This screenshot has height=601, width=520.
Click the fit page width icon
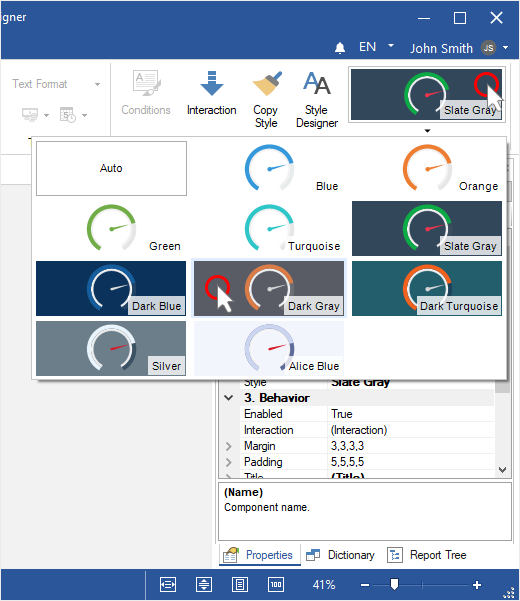pyautogui.click(x=168, y=585)
